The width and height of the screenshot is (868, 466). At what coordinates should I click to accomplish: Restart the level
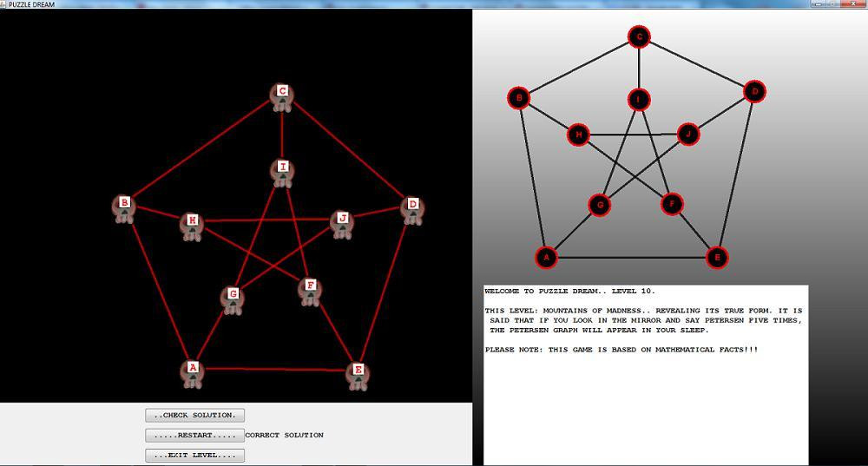pyautogui.click(x=194, y=435)
